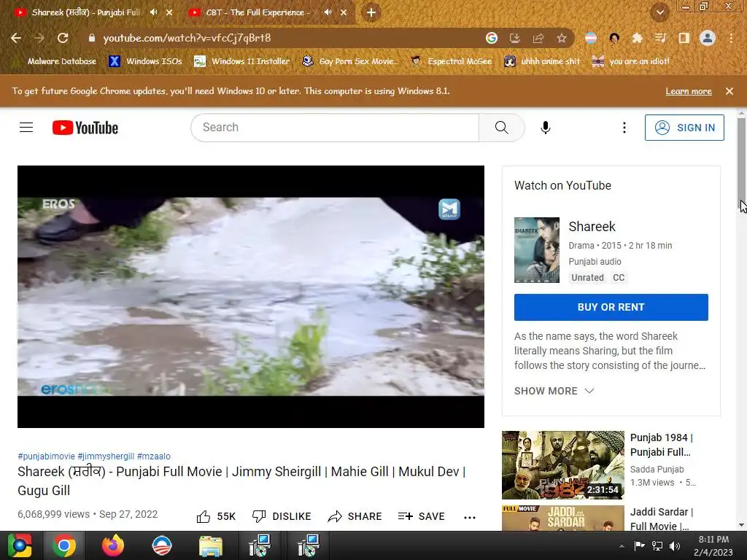Open the Windows ISOs bookmark
This screenshot has height=560, width=747.
click(x=145, y=61)
